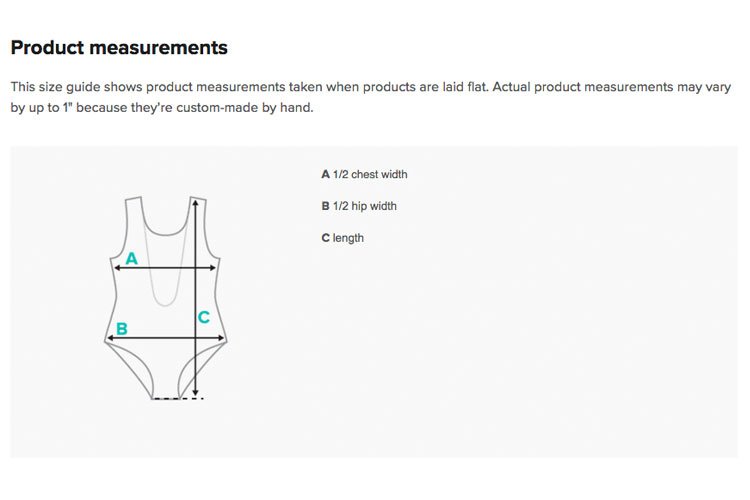Click the "Product measurements" heading
The height and width of the screenshot is (500, 750).
point(119,47)
